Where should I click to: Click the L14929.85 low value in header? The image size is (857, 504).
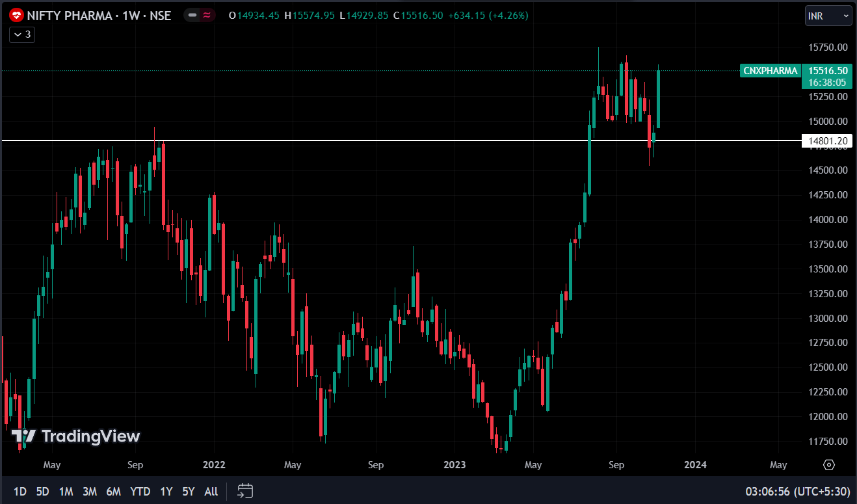365,16
